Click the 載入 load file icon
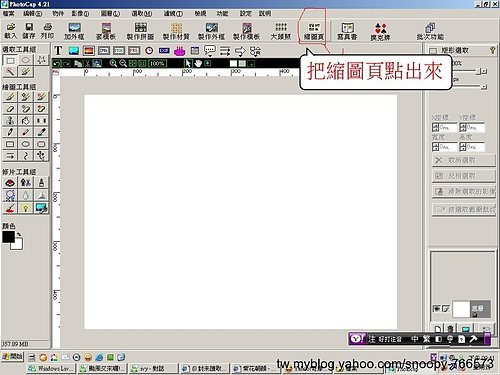The image size is (500, 375). (11, 31)
